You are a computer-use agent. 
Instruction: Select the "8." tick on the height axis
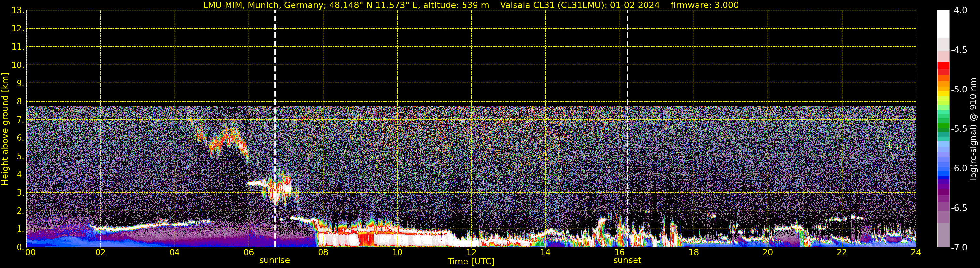(20, 101)
